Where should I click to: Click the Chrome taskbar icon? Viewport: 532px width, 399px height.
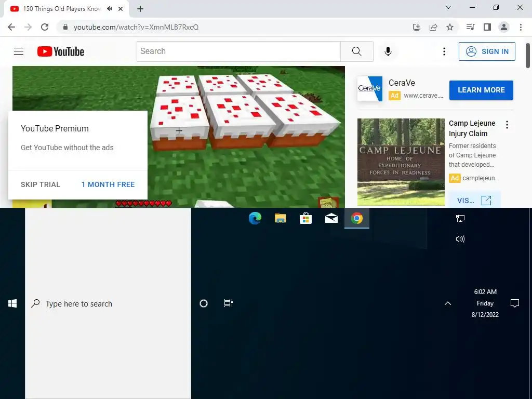356,218
